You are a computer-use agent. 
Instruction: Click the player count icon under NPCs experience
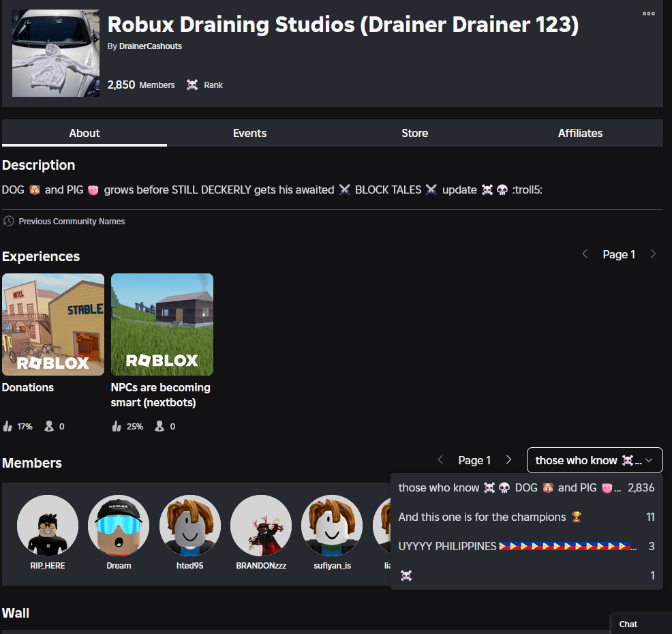[x=159, y=425]
